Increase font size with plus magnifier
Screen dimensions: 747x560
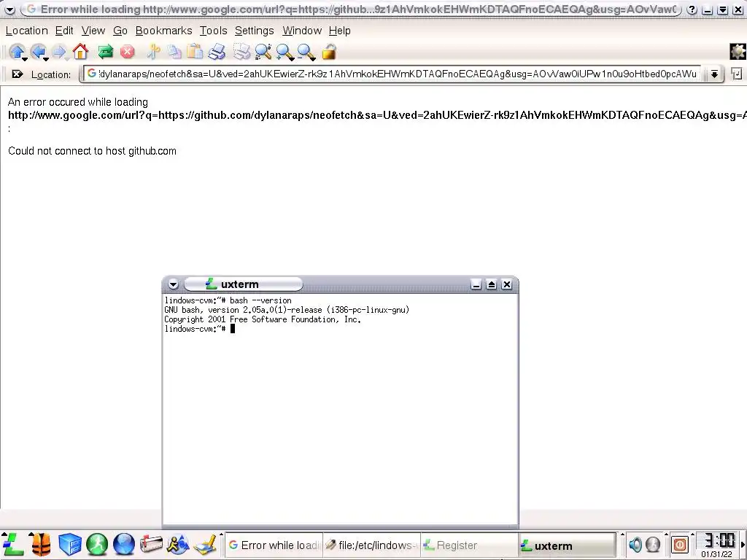tap(284, 51)
